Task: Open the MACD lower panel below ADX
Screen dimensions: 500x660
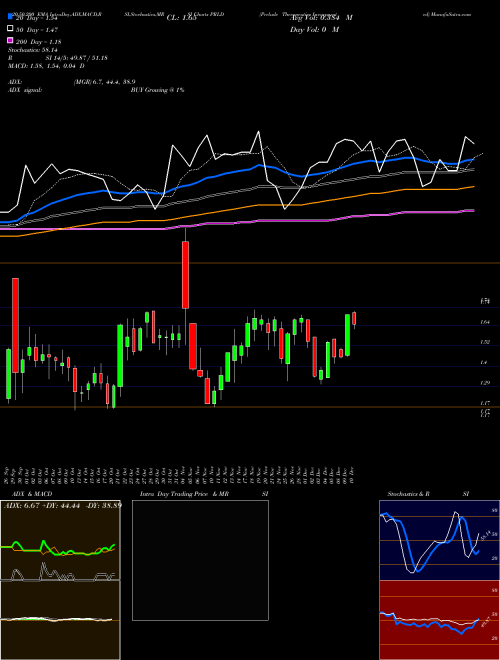Action: pos(60,620)
